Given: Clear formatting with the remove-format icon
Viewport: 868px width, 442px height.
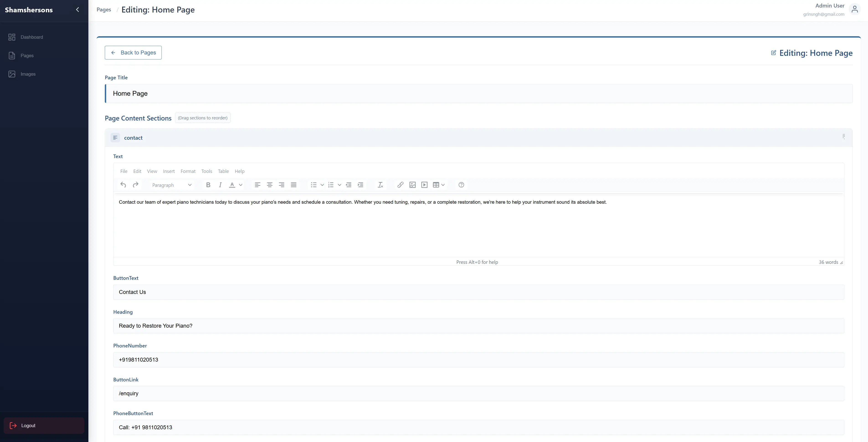Looking at the screenshot, I should [380, 185].
